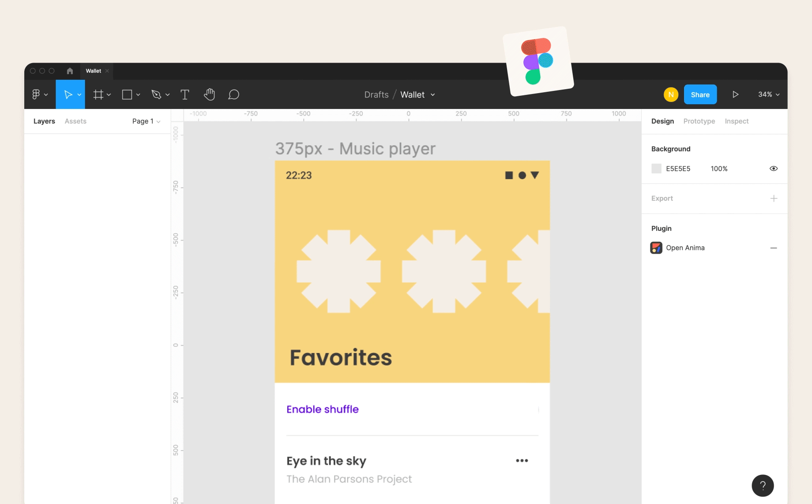Screen dimensions: 812x504
Task: Select the Rectangle shape tool
Action: coord(127,94)
